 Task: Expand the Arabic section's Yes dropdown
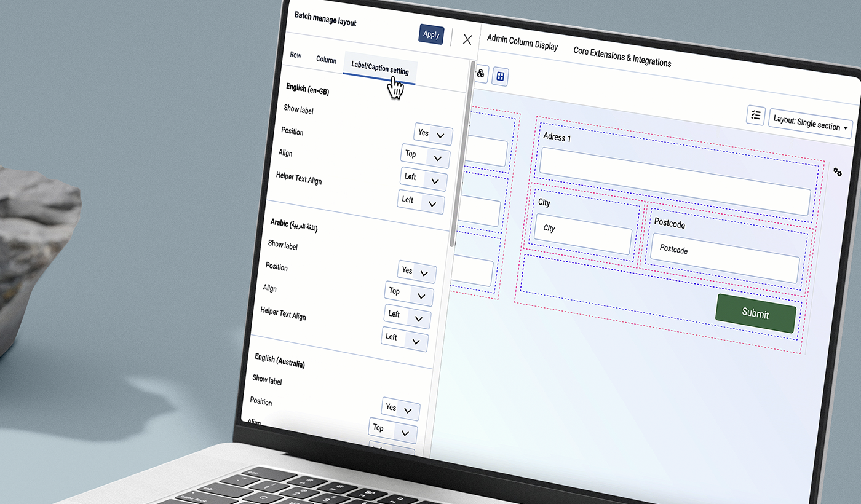[x=416, y=272]
